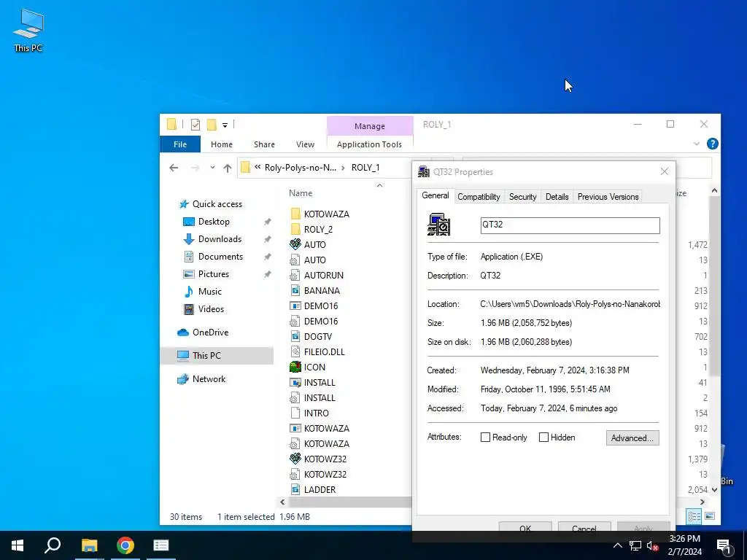Switch to large icons view in status bar
The height and width of the screenshot is (560, 747).
709,516
